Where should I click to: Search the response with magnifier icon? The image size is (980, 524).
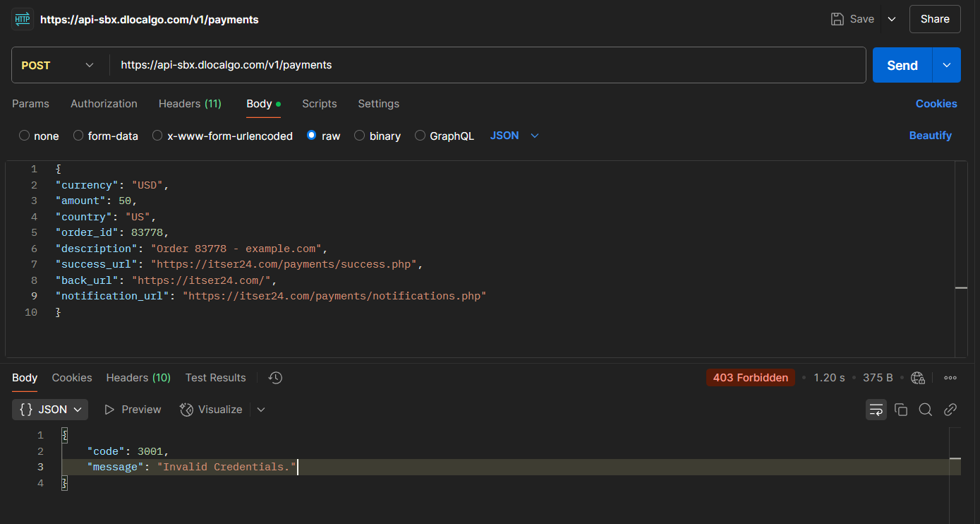926,410
